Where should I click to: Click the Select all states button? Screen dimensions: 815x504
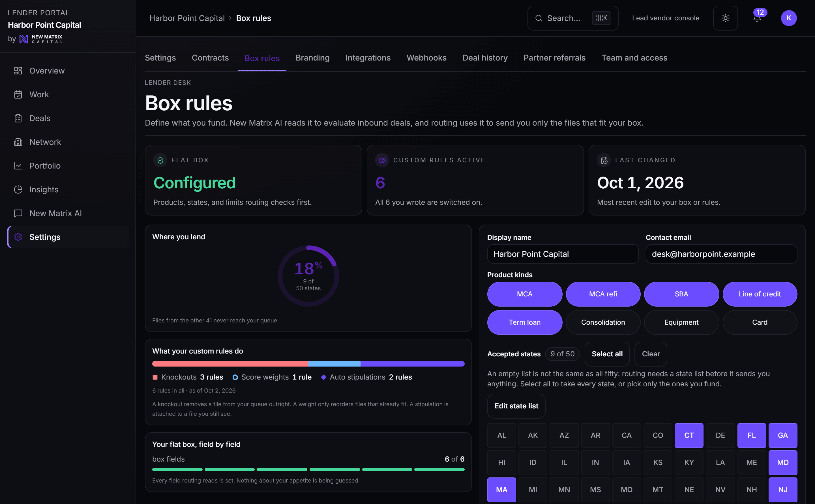(x=607, y=354)
